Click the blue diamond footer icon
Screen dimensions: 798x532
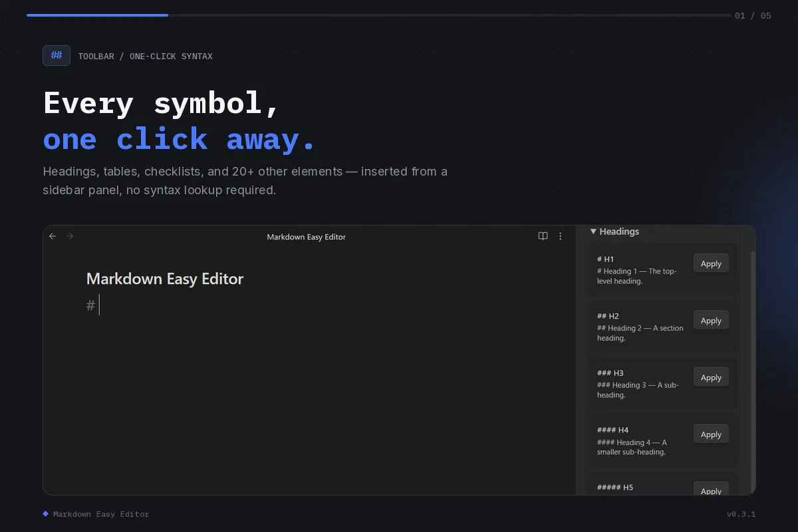click(46, 513)
